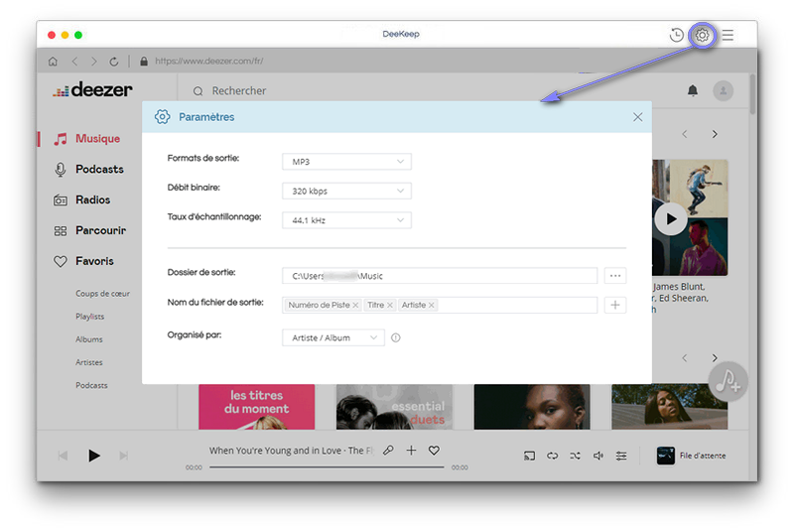This screenshot has height=532, width=794.
Task: Click the Dossier de sortie path field
Action: pyautogui.click(x=440, y=276)
